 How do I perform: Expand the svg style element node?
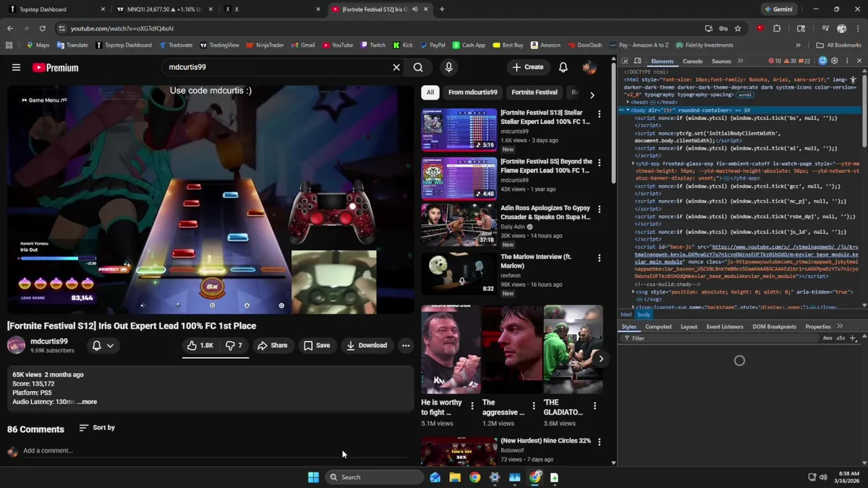[633, 291]
